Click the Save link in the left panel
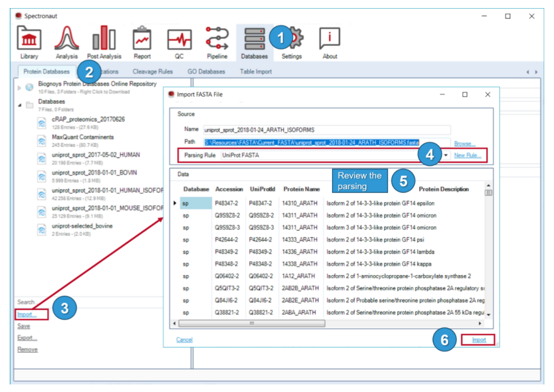 (24, 326)
